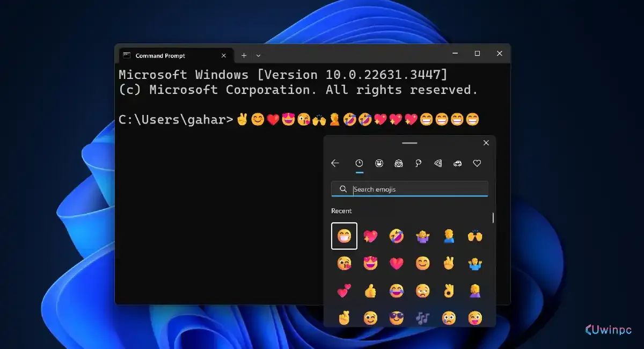Choose the highlighted beaming face emoji
Image resolution: width=644 pixels, height=349 pixels.
point(343,237)
